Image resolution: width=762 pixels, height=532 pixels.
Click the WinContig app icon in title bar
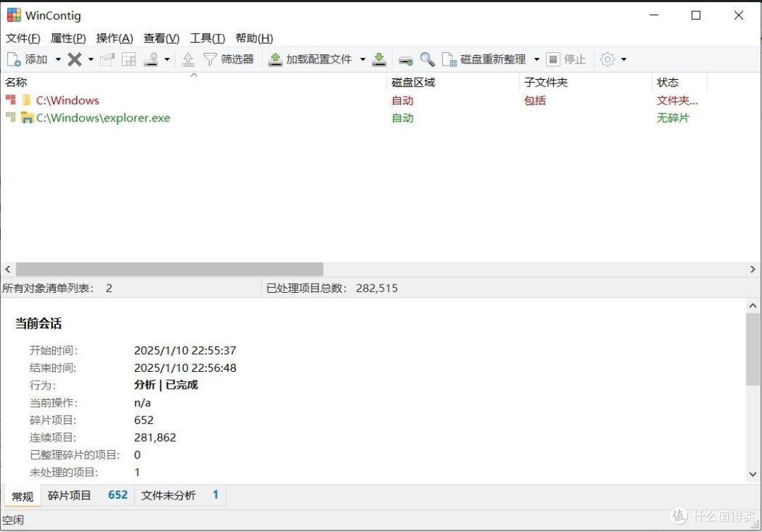[13, 15]
